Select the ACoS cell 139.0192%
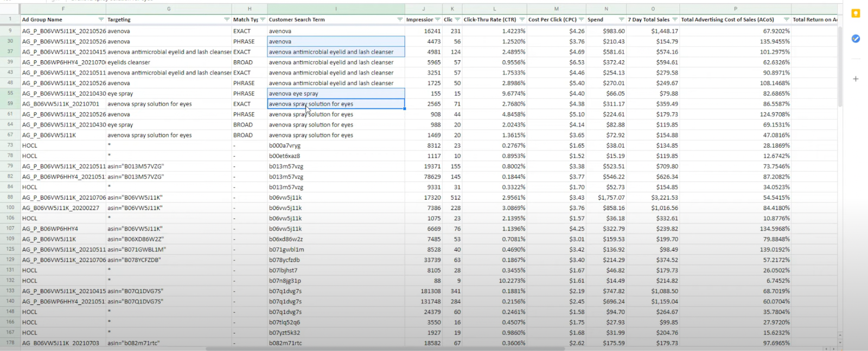Viewport: 868px width, 351px height. 735,250
